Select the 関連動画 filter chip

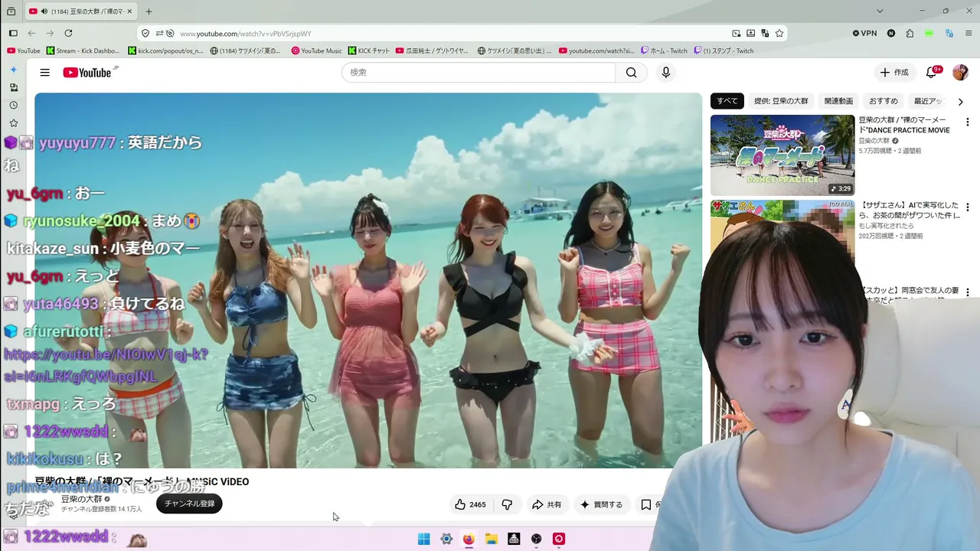coord(838,101)
